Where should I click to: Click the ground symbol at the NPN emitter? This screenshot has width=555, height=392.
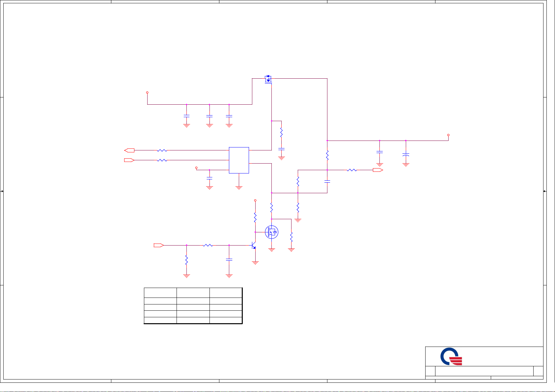[255, 263]
